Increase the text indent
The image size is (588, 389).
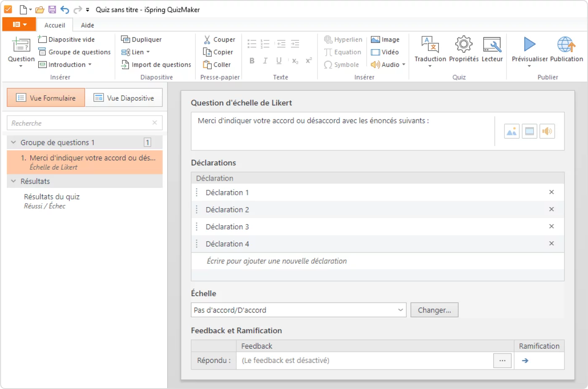tap(295, 44)
